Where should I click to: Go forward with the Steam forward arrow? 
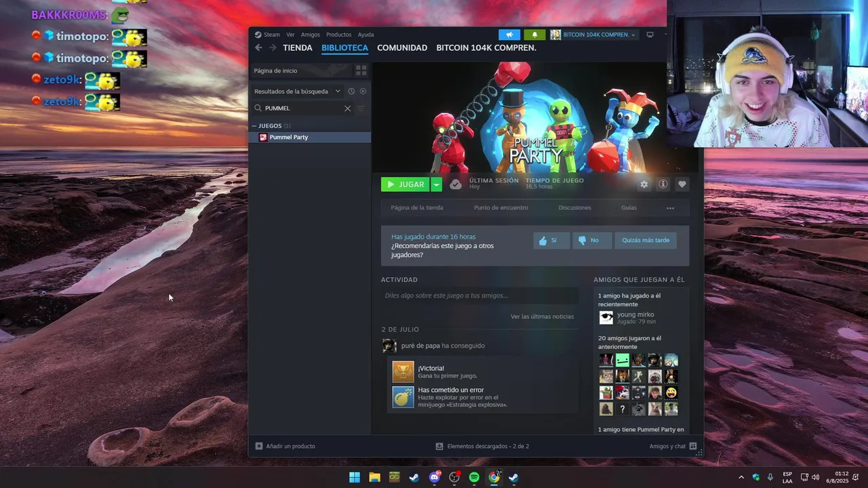(273, 47)
